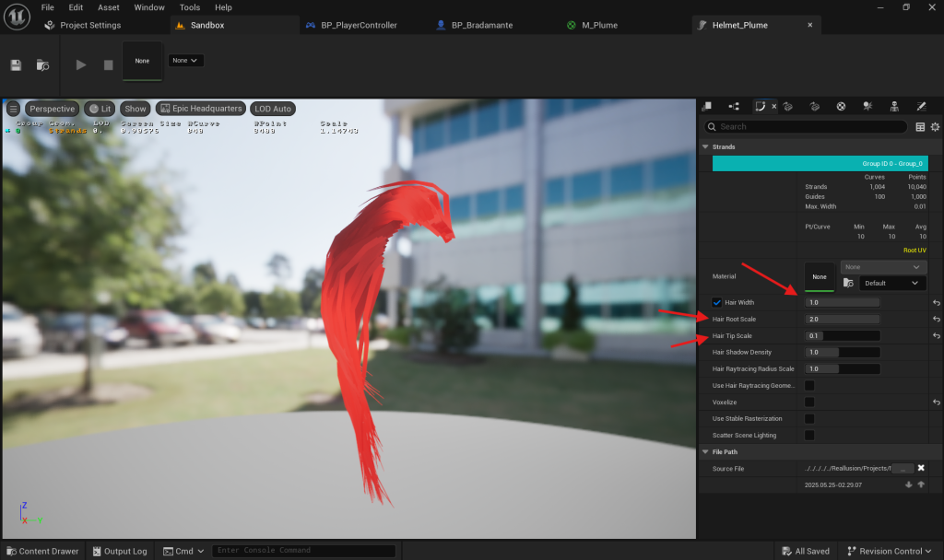
Task: Open the Interpolation panel tab icon
Action: click(734, 107)
